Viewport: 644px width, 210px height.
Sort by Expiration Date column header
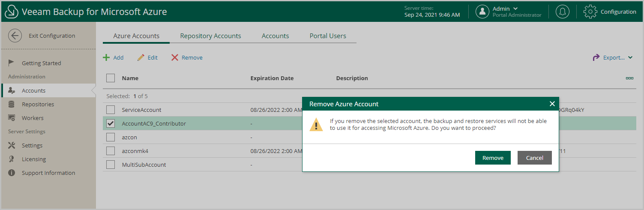click(x=272, y=78)
